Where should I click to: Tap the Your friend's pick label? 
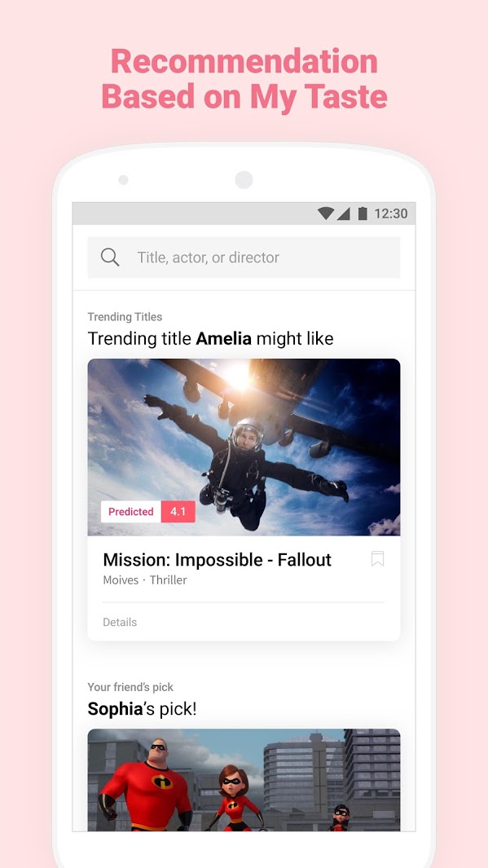130,687
